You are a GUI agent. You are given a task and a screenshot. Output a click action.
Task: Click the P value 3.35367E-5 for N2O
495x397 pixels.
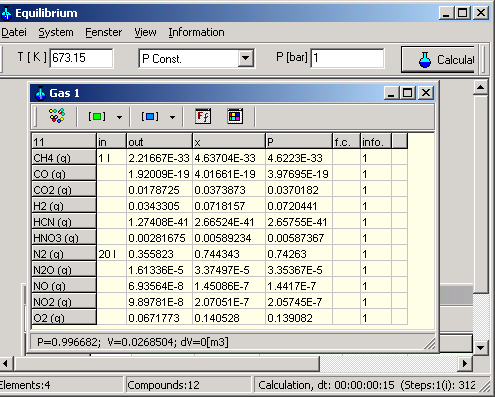click(x=299, y=270)
